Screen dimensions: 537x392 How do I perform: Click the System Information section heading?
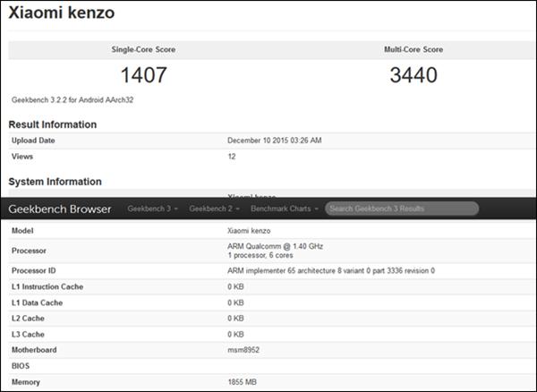[55, 182]
